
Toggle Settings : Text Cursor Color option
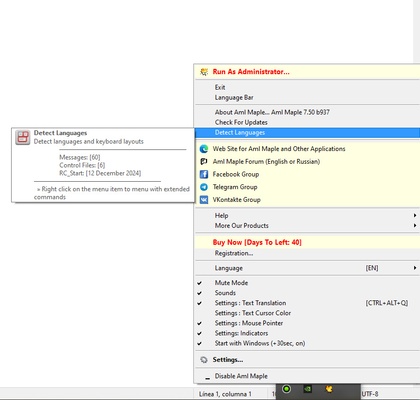click(307, 313)
